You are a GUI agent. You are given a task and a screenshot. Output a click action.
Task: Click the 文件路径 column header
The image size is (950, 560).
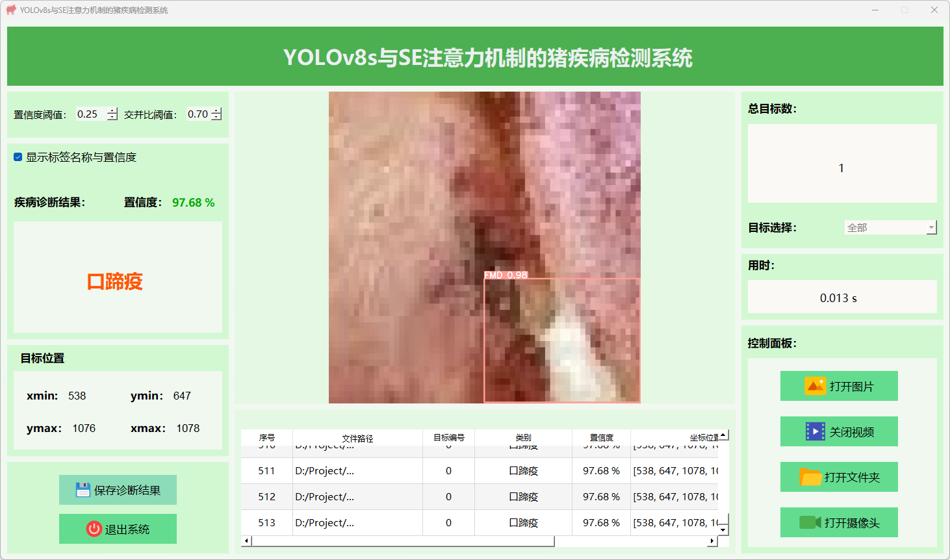(358, 438)
